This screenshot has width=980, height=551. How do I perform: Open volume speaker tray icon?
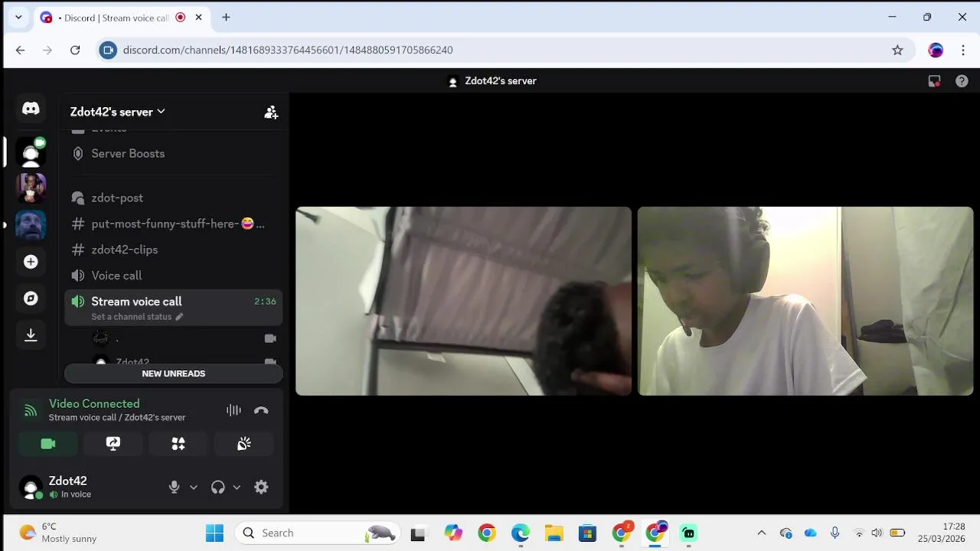pyautogui.click(x=877, y=533)
